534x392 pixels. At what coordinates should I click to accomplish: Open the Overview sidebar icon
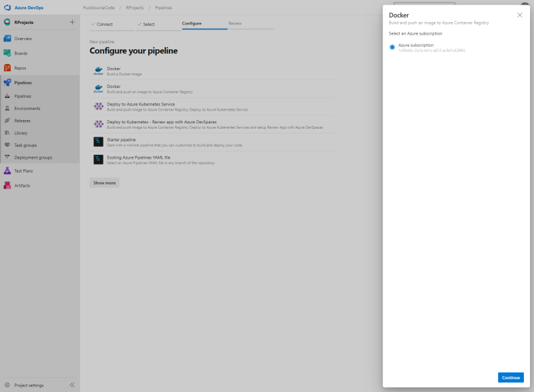[7, 39]
